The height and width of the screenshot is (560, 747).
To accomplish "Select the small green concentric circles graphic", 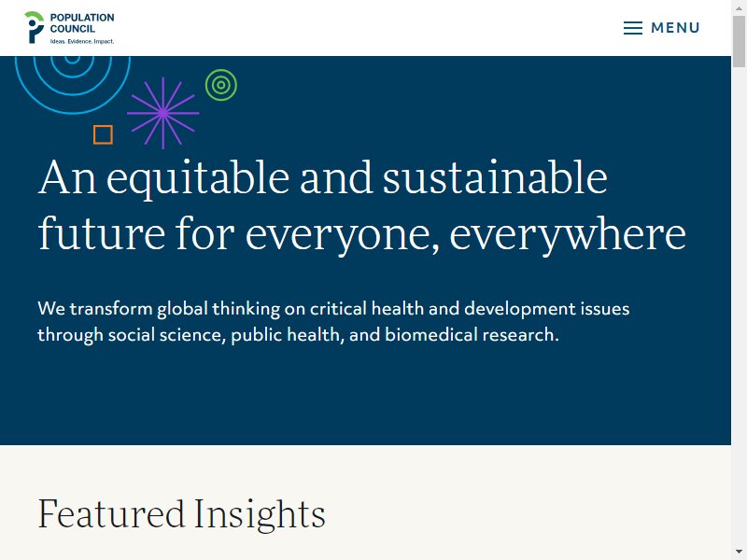I will [221, 85].
